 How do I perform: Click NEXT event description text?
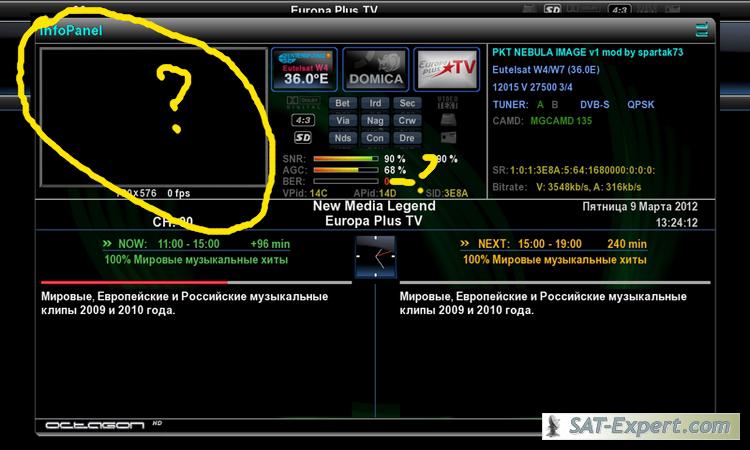click(543, 303)
